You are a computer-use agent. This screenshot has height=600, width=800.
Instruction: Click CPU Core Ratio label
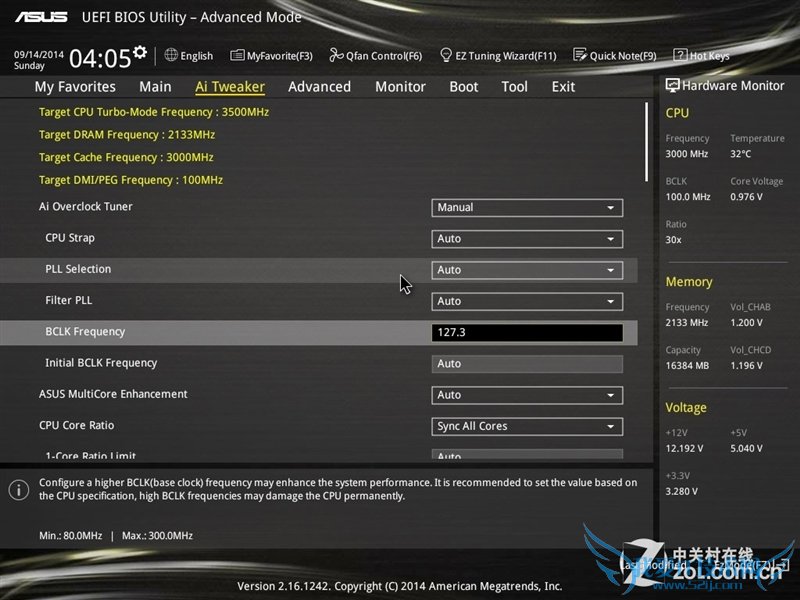[77, 425]
